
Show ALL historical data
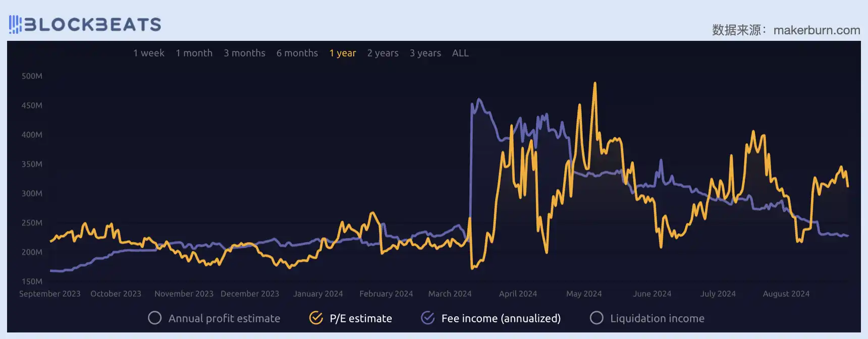pos(460,53)
